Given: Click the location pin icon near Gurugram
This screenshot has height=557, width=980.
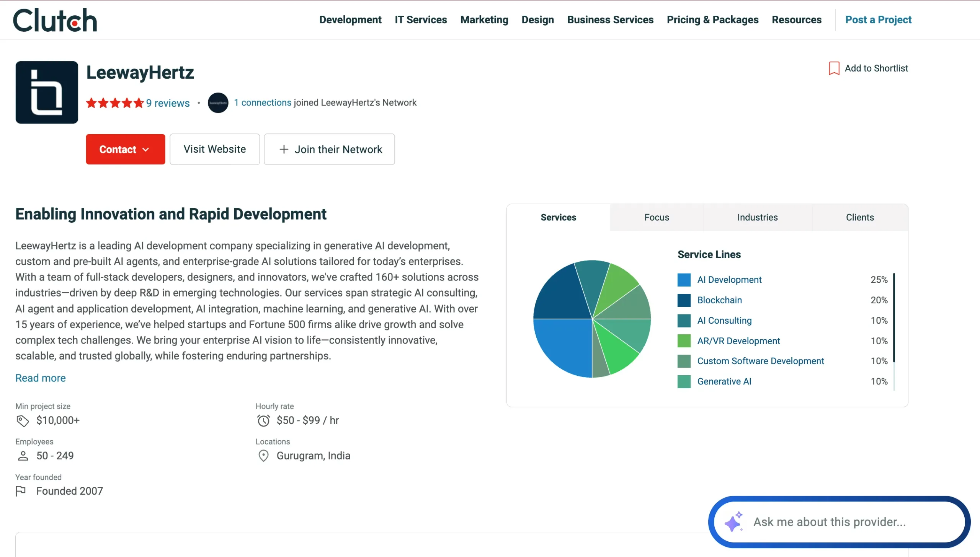Looking at the screenshot, I should coord(263,456).
